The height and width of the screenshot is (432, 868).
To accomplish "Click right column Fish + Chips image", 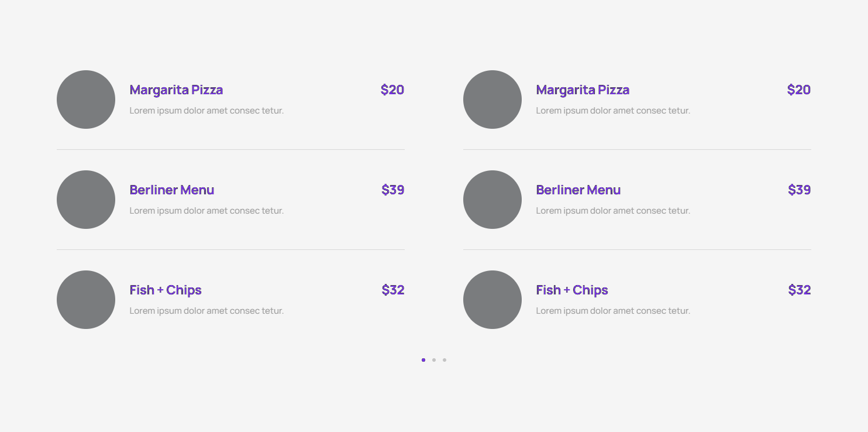I will click(492, 300).
